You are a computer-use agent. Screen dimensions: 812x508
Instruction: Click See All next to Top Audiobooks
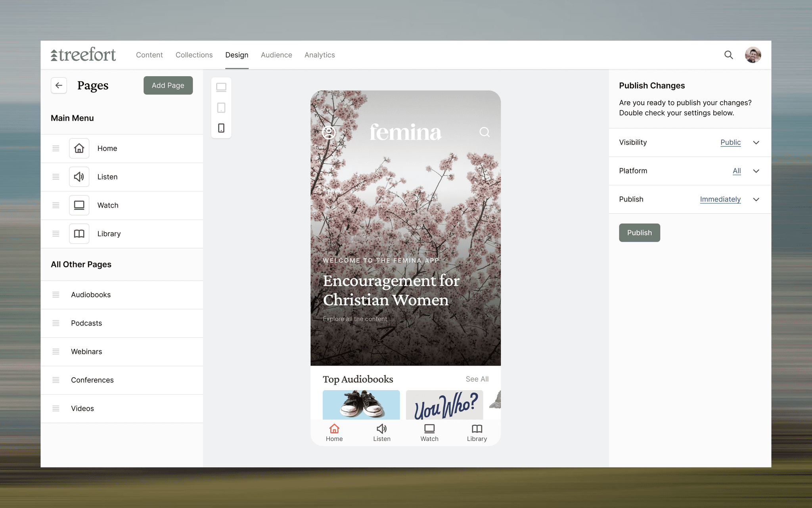[x=477, y=379]
